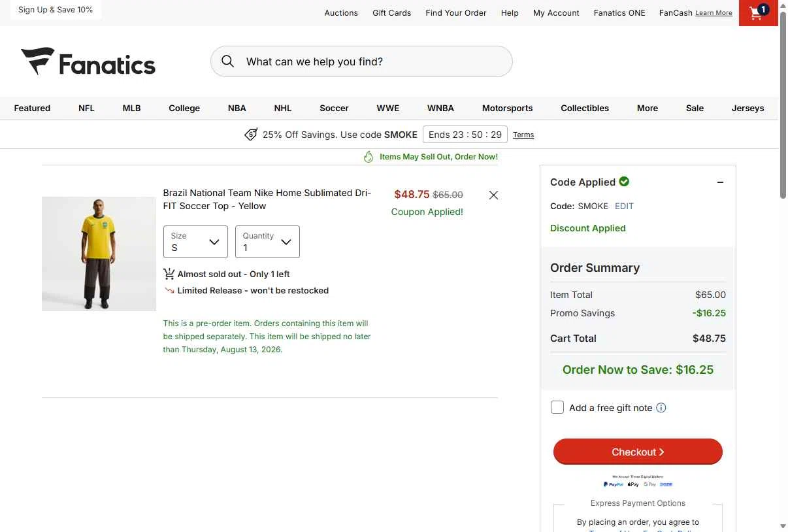Screen dimensions: 788x532
Task: Click the Checkout button
Action: pos(638,452)
